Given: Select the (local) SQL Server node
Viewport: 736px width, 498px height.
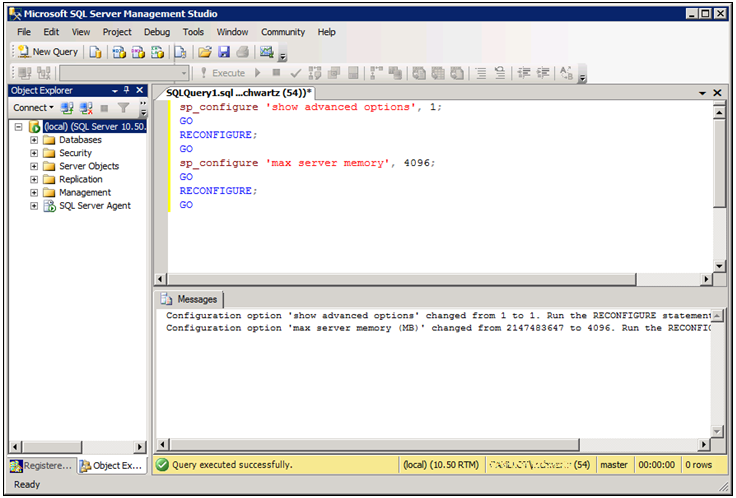Looking at the screenshot, I should point(94,127).
